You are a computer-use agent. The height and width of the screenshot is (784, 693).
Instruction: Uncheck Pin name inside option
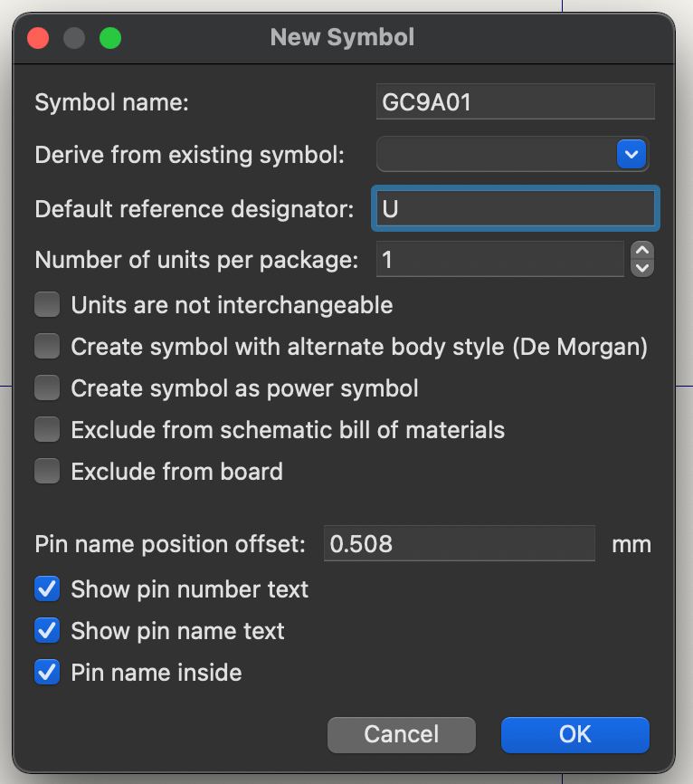(47, 673)
